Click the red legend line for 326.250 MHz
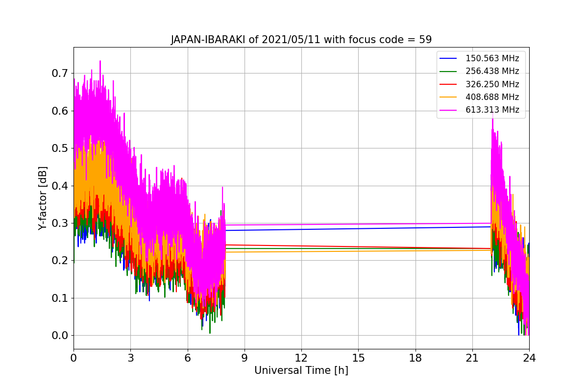 coord(448,84)
